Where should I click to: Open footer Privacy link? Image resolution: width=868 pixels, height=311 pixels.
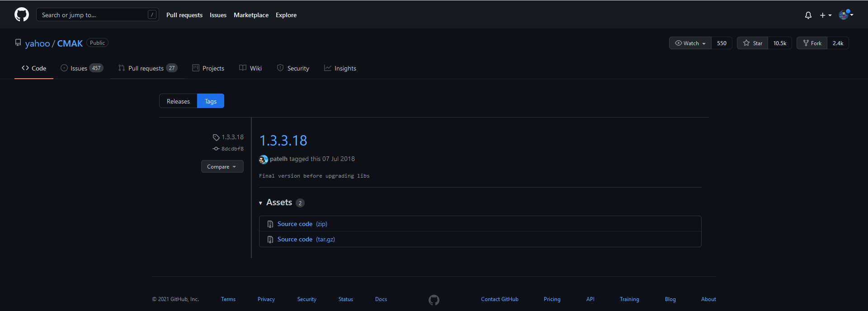coord(266,299)
